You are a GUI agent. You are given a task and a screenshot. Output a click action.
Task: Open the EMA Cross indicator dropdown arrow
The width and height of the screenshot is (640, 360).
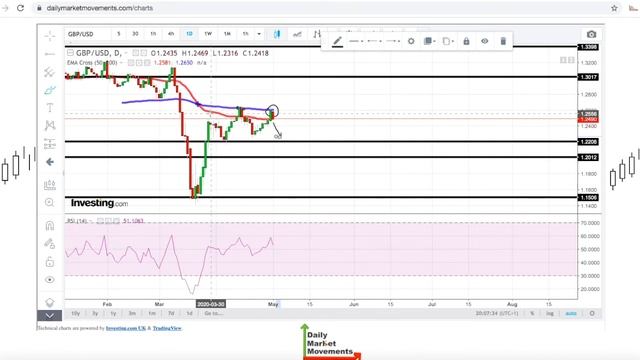(122, 63)
